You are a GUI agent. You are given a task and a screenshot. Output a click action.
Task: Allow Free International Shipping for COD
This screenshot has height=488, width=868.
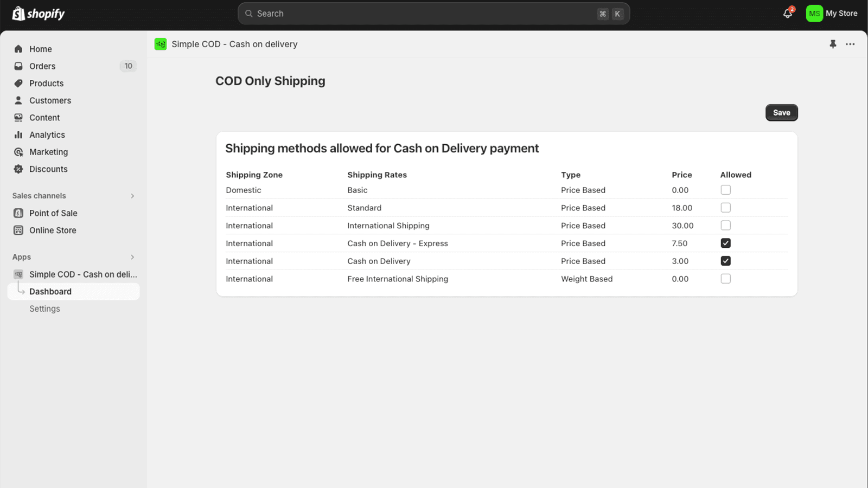[x=725, y=279]
